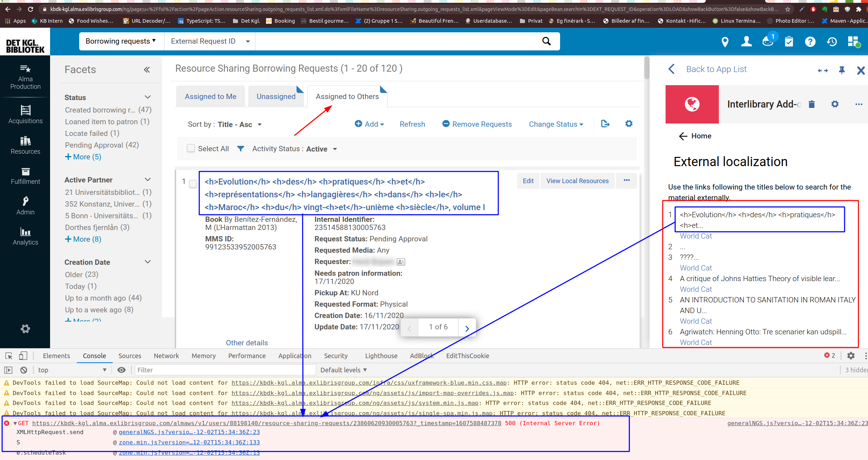
Task: Open the search magnifying glass icon
Action: click(x=547, y=41)
